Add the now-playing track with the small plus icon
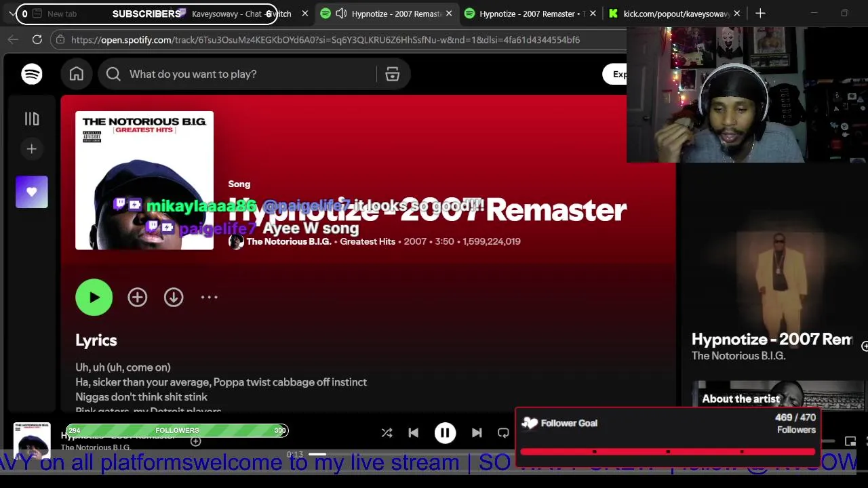The height and width of the screenshot is (488, 868). (x=195, y=442)
